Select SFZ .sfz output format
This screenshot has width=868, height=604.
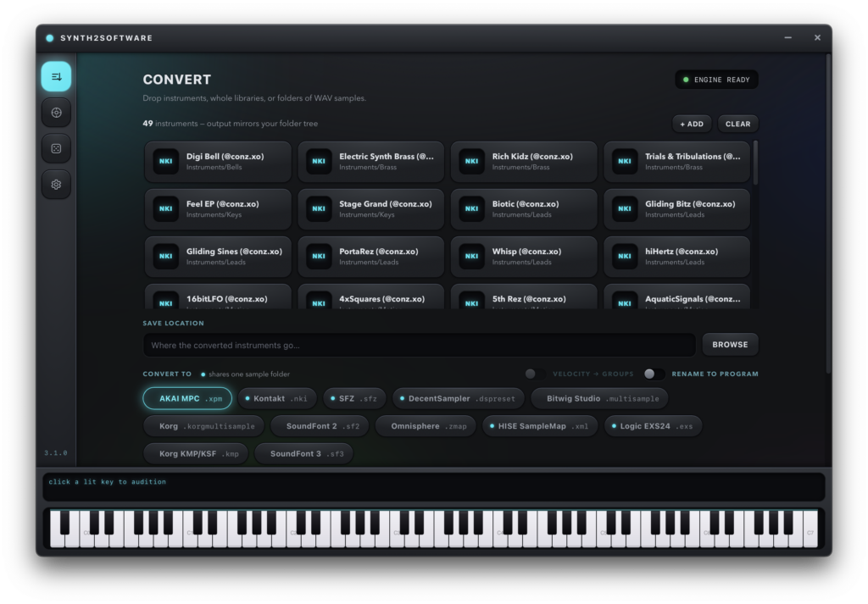point(354,398)
